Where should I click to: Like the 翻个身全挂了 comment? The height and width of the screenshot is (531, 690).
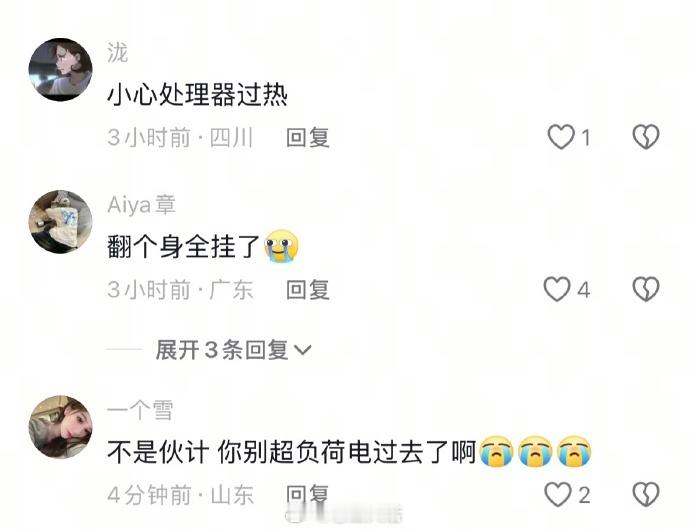click(x=557, y=289)
